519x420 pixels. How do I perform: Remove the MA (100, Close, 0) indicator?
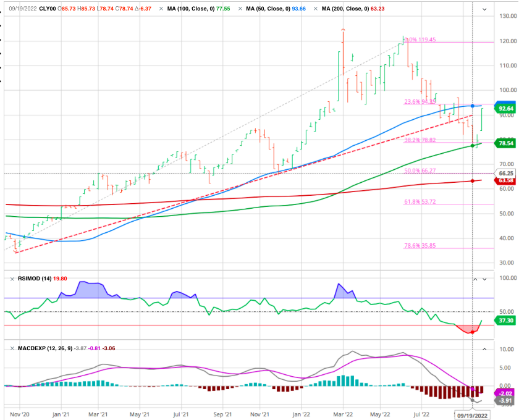(x=161, y=9)
